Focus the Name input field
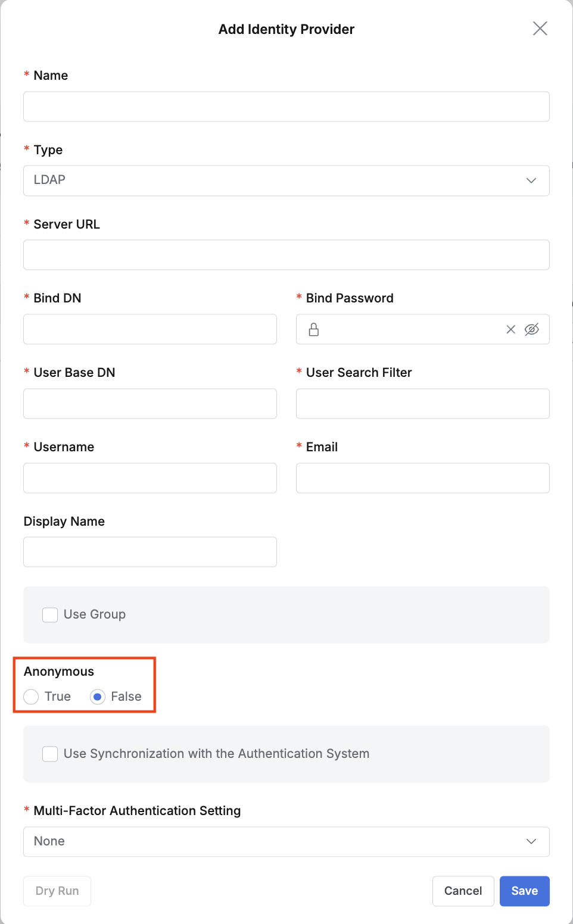The width and height of the screenshot is (573, 924). point(286,107)
